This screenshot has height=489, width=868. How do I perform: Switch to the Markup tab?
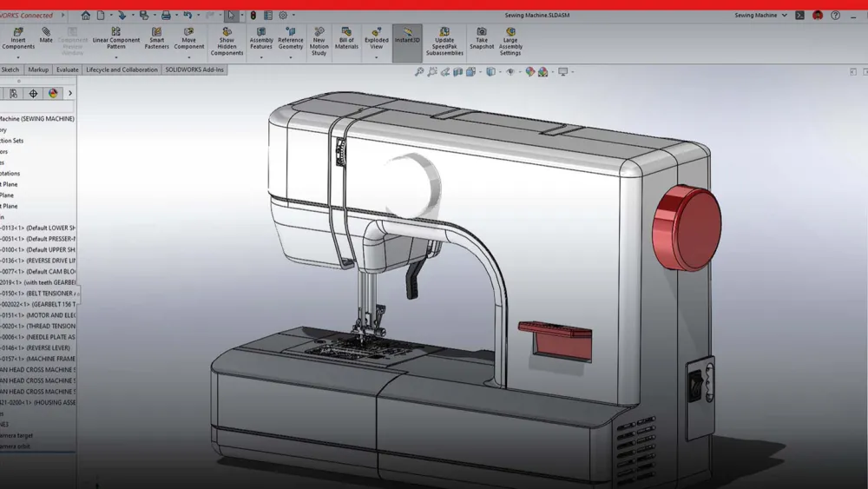[x=38, y=69]
